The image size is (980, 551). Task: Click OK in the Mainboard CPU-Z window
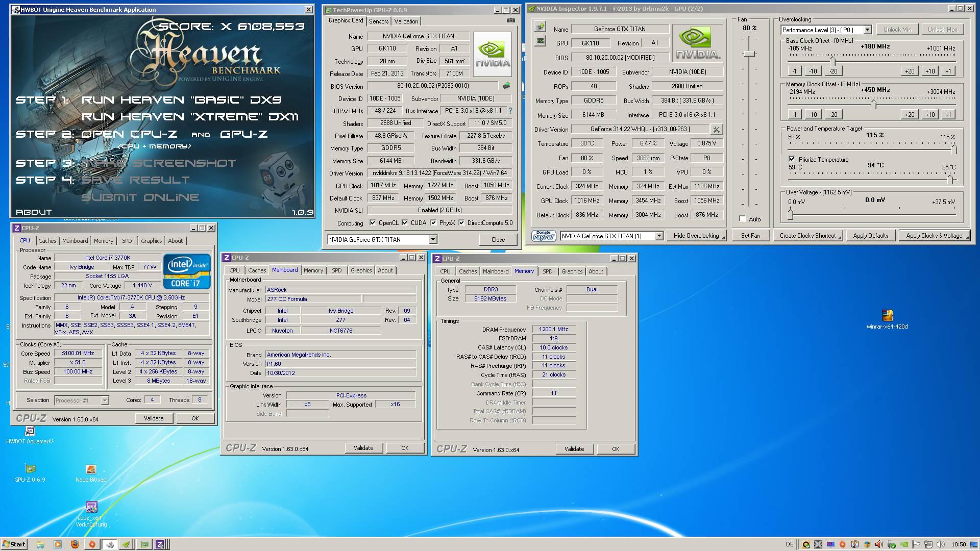(x=405, y=448)
